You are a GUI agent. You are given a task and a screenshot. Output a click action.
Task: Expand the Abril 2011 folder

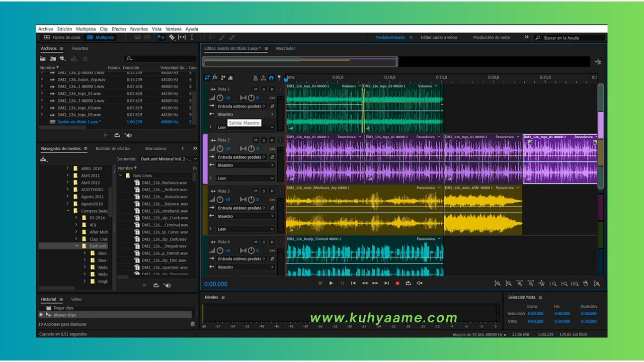[x=68, y=175]
